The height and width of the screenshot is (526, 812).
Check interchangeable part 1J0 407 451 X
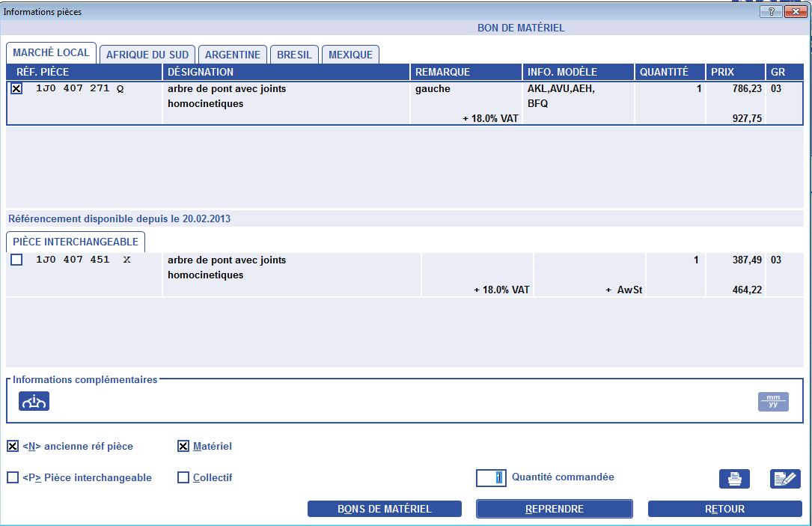(x=16, y=260)
